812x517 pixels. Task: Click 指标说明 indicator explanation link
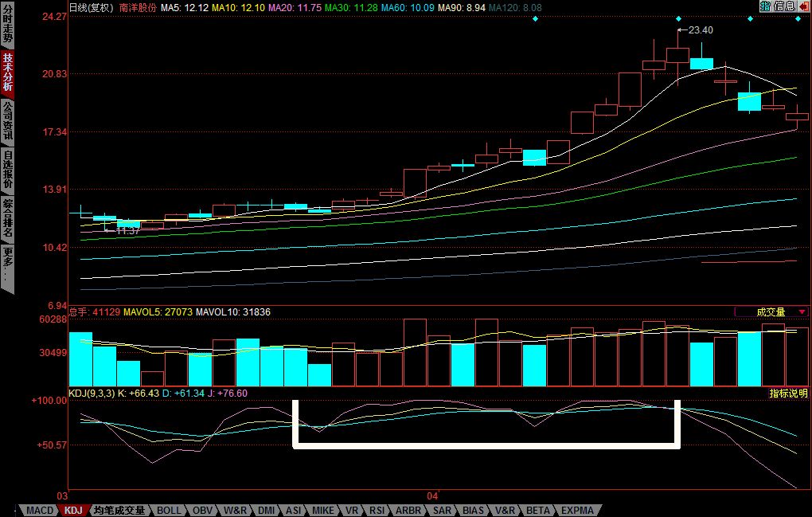click(787, 394)
